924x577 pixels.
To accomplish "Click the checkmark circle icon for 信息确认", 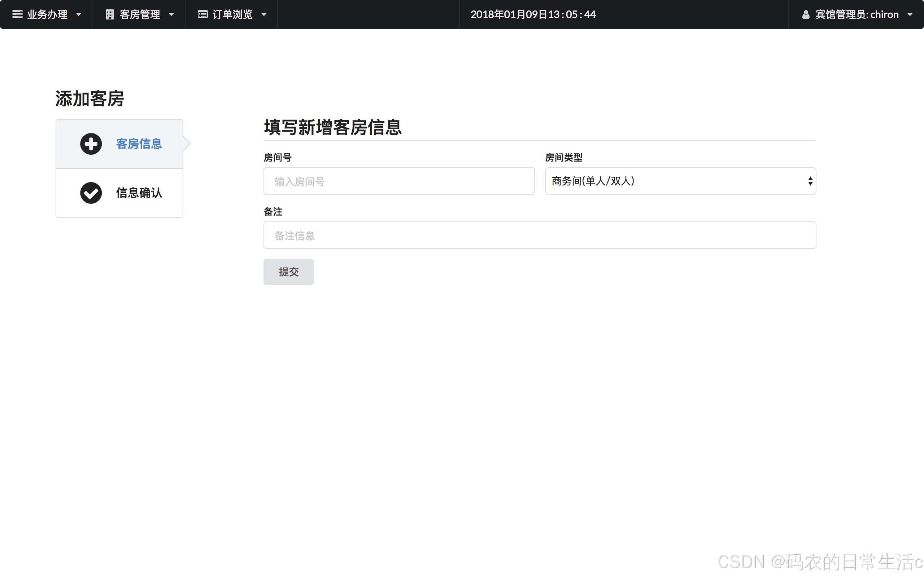I will click(x=91, y=193).
